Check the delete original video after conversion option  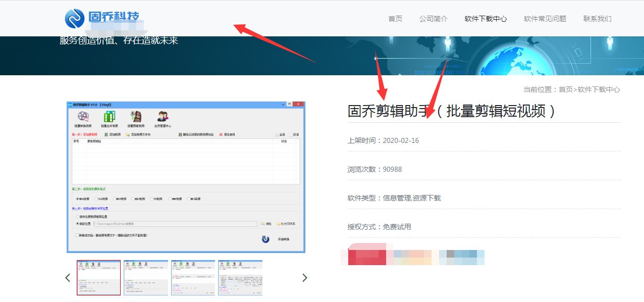[x=76, y=234]
